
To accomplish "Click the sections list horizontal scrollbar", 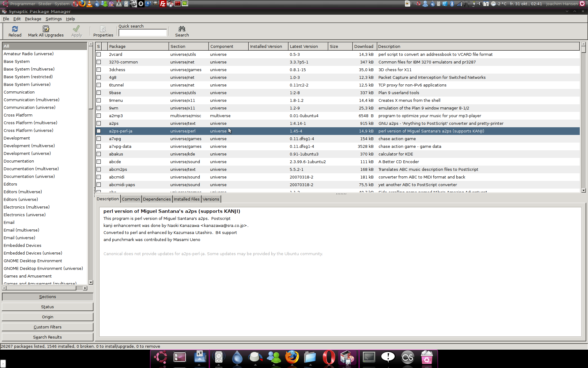I will coord(44,288).
